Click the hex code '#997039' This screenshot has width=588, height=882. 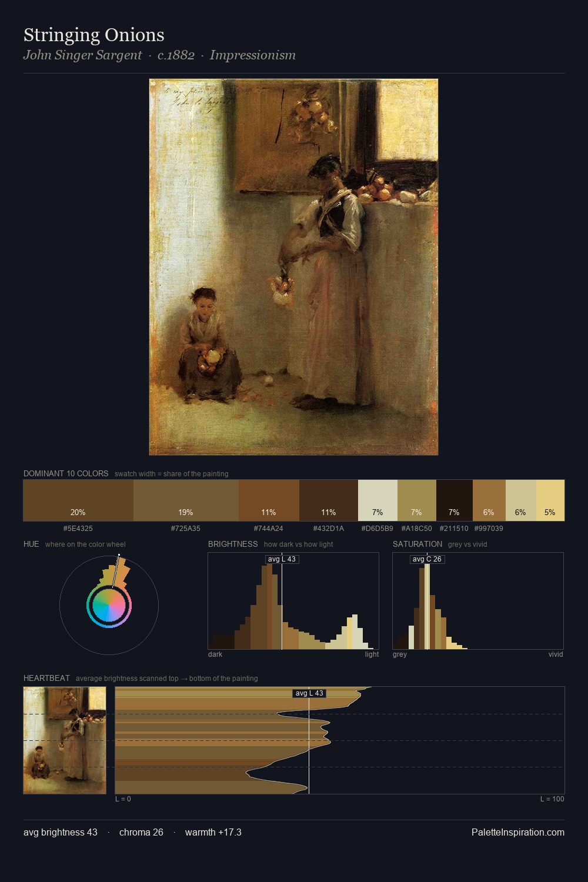point(489,529)
